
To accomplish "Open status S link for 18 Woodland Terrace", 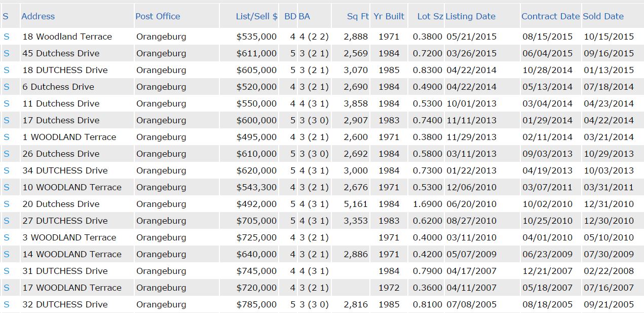I will (7, 37).
